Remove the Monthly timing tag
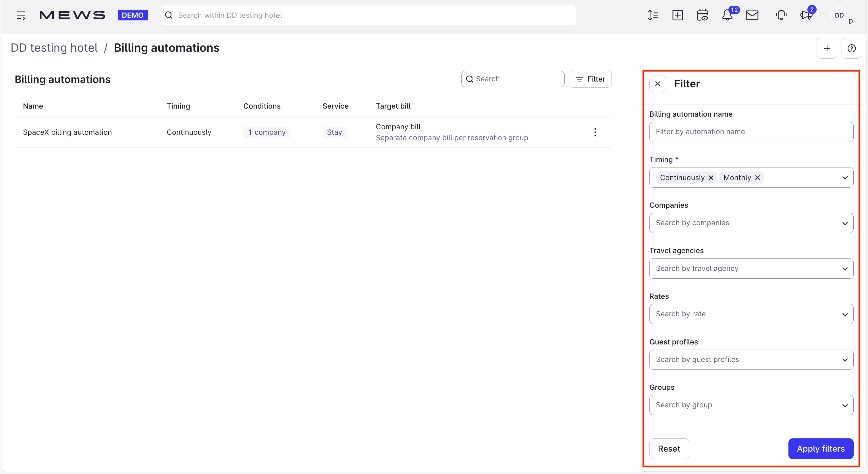The image size is (868, 474). (757, 178)
